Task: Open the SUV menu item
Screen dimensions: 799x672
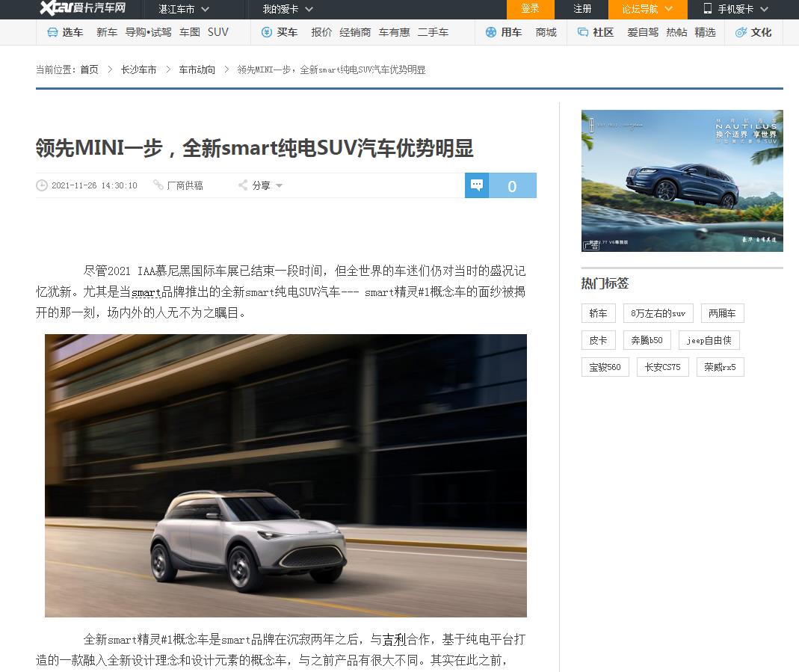Action: coord(218,33)
